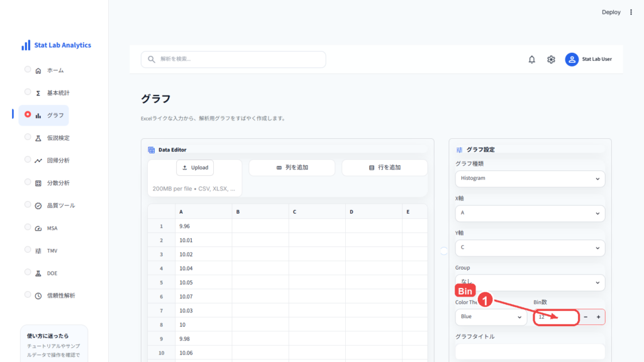
Task: Open the Color Theme Blue dropdown
Action: [491, 317]
